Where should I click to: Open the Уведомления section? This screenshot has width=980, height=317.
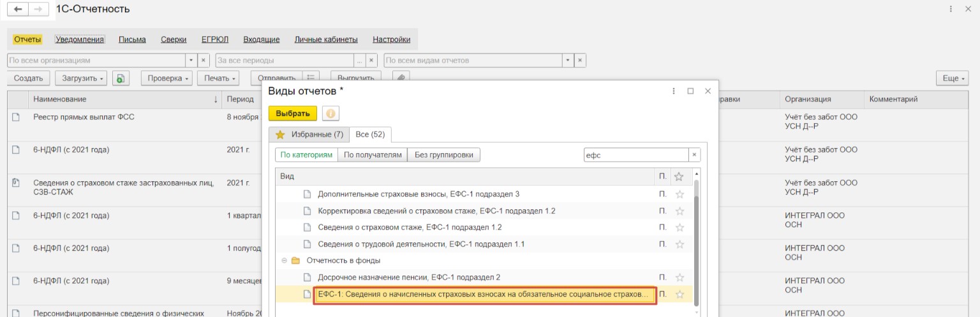(80, 40)
